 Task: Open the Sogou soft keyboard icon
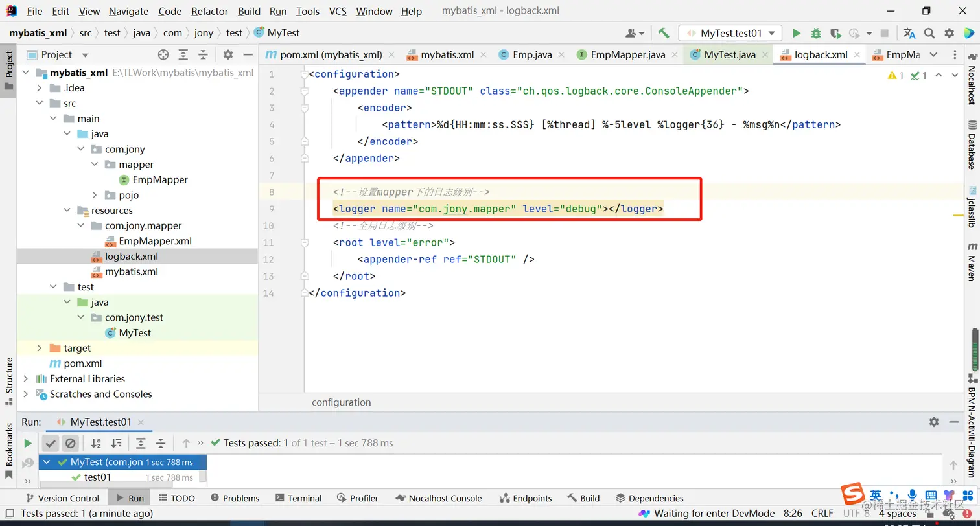coord(931,495)
